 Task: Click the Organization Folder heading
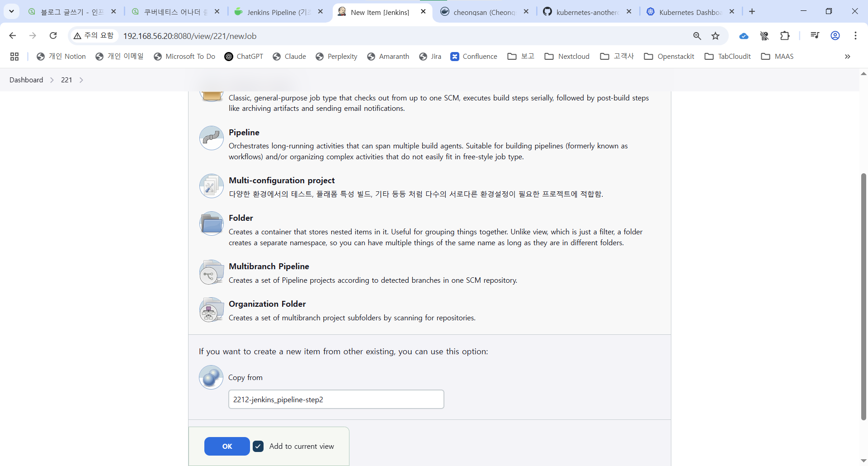[267, 304]
